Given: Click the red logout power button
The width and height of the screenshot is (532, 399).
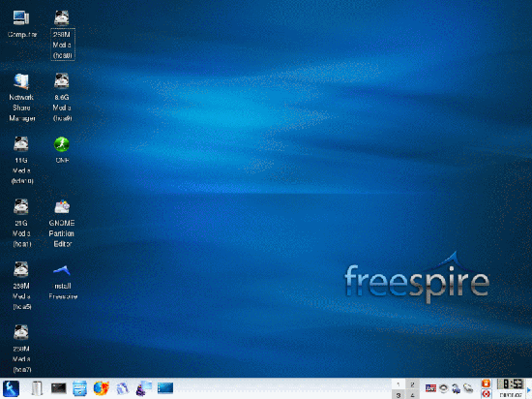Looking at the screenshot, I should click(x=486, y=394).
